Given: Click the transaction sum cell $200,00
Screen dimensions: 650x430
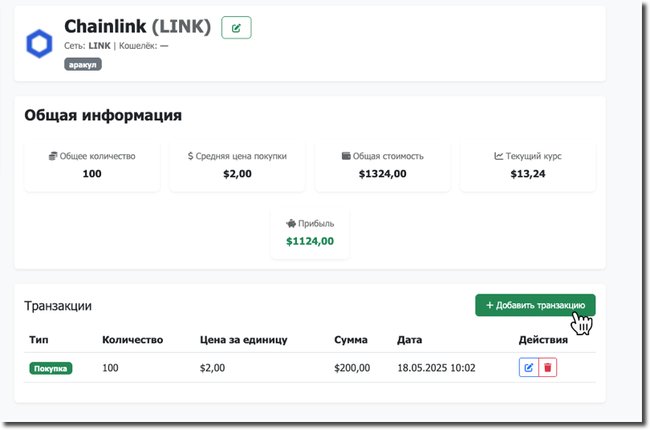Looking at the screenshot, I should coord(352,368).
